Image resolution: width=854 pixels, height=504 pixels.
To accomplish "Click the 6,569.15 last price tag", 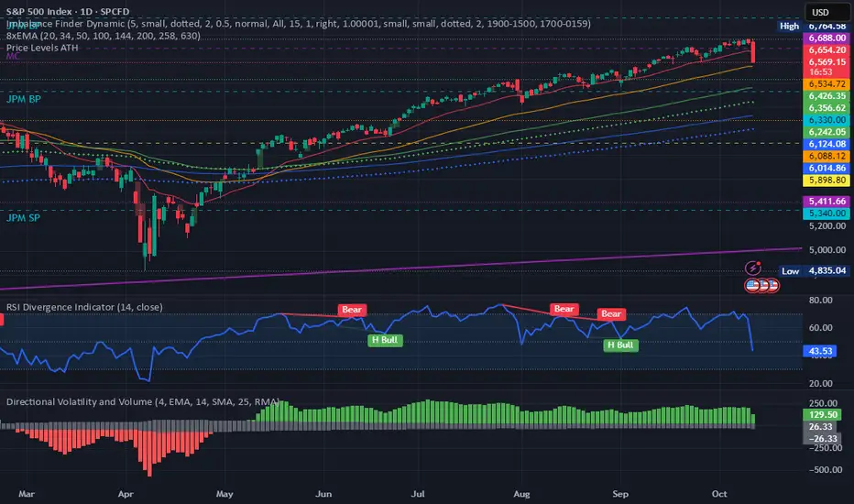I will pyautogui.click(x=827, y=62).
